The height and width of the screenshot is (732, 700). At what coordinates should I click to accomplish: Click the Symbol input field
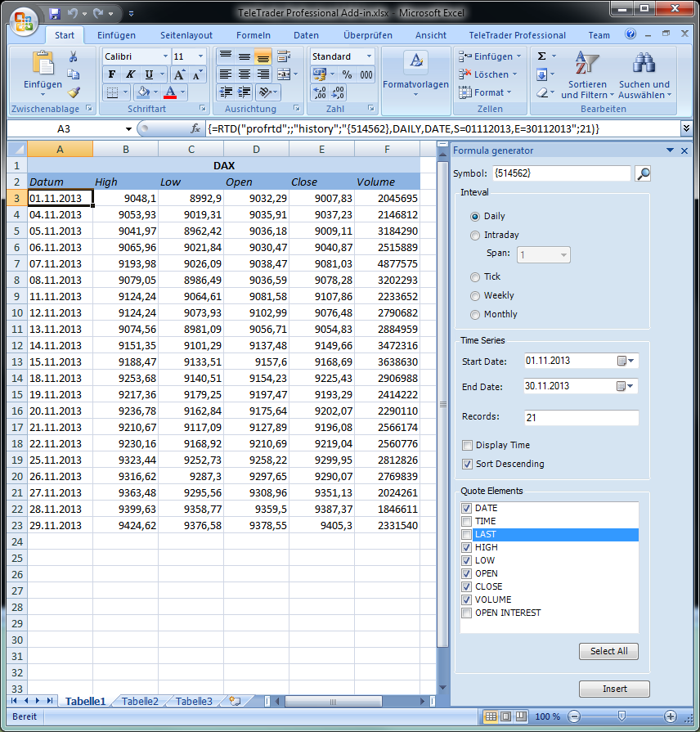pos(562,173)
